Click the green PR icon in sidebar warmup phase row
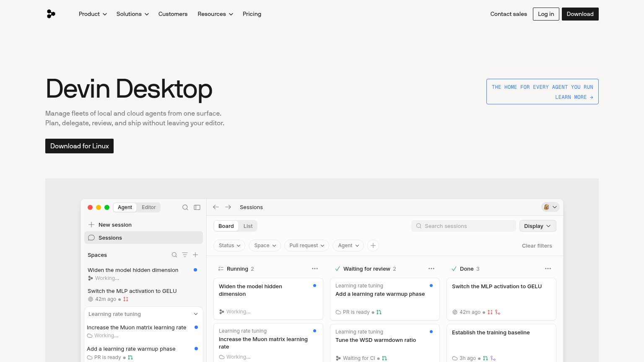The height and width of the screenshot is (362, 644). click(130, 357)
